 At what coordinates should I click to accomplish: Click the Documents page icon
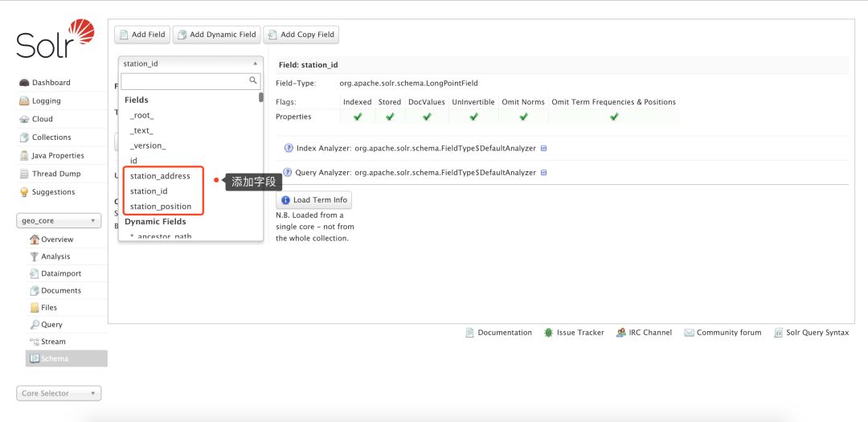[35, 291]
